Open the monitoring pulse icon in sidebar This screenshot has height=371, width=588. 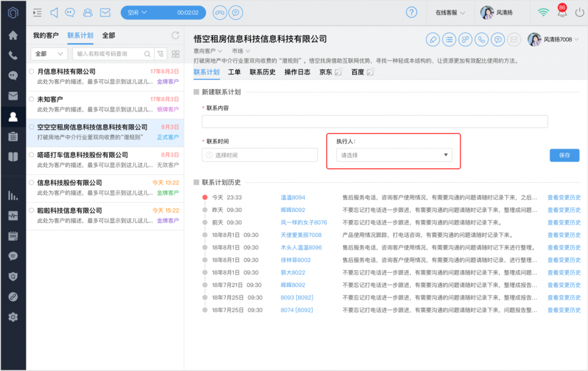pos(13,215)
